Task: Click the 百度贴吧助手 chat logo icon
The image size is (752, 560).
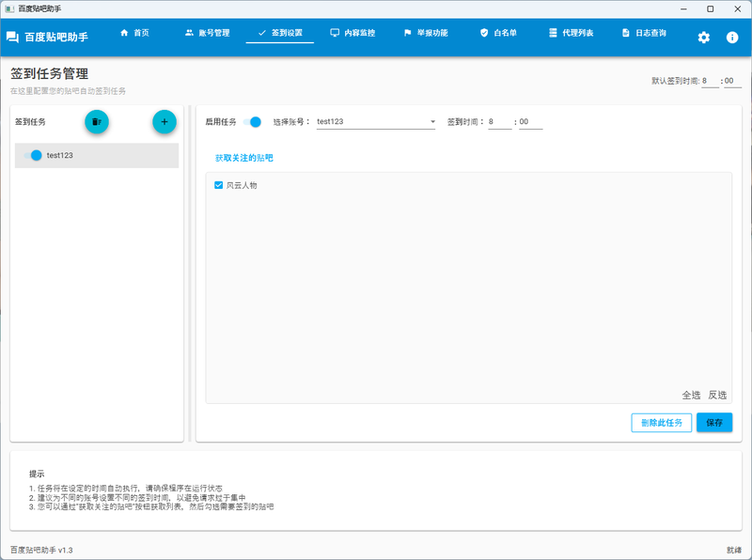Action: point(12,37)
